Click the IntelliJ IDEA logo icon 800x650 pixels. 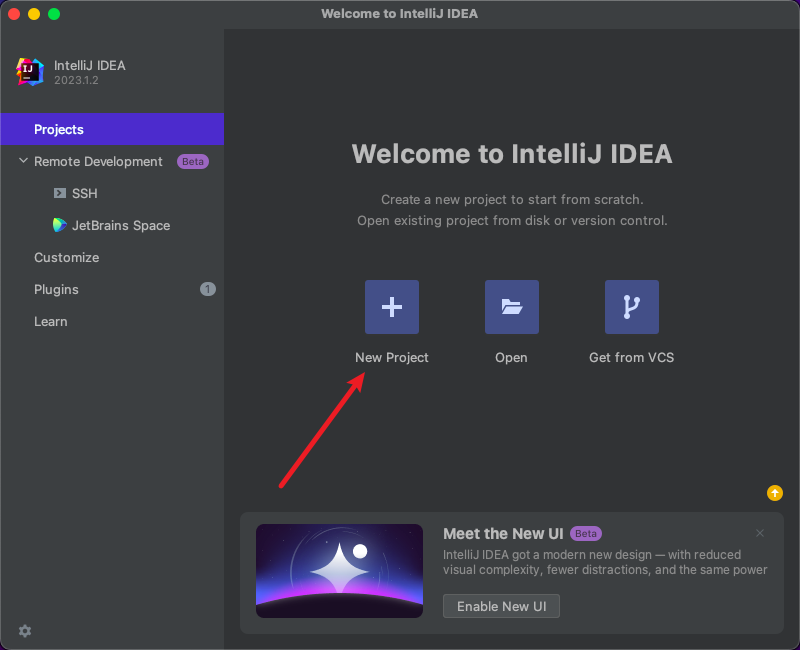[x=30, y=71]
